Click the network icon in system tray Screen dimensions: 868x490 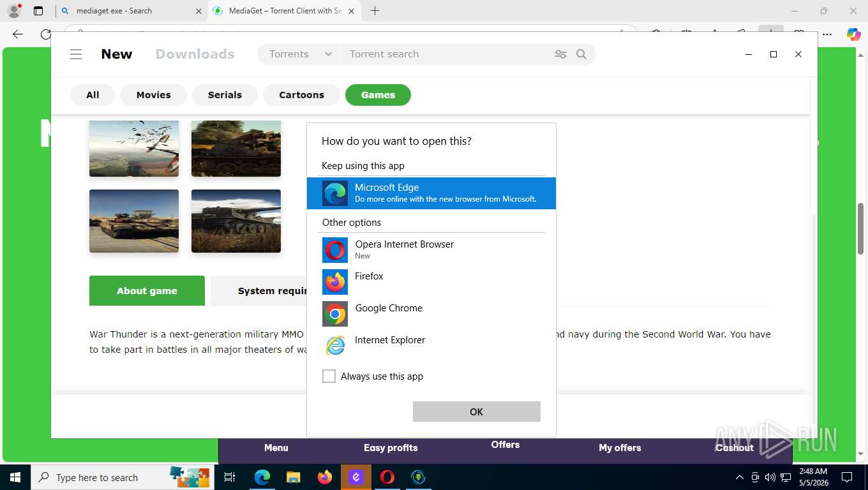point(786,477)
